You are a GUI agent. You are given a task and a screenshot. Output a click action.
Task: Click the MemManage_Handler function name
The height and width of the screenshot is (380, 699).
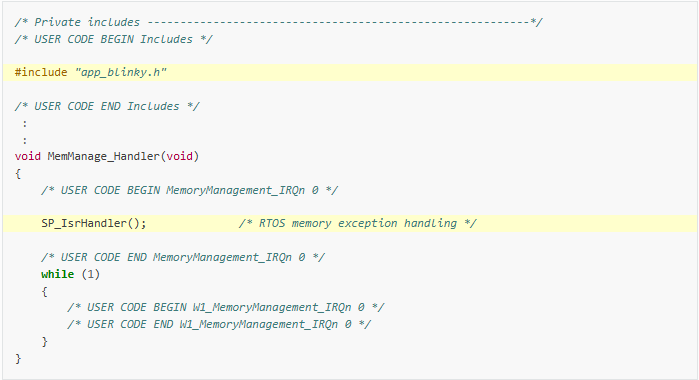click(x=103, y=157)
